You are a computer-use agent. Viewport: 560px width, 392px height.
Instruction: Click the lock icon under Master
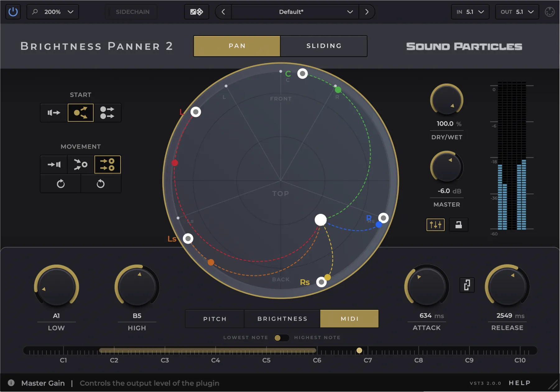click(458, 224)
